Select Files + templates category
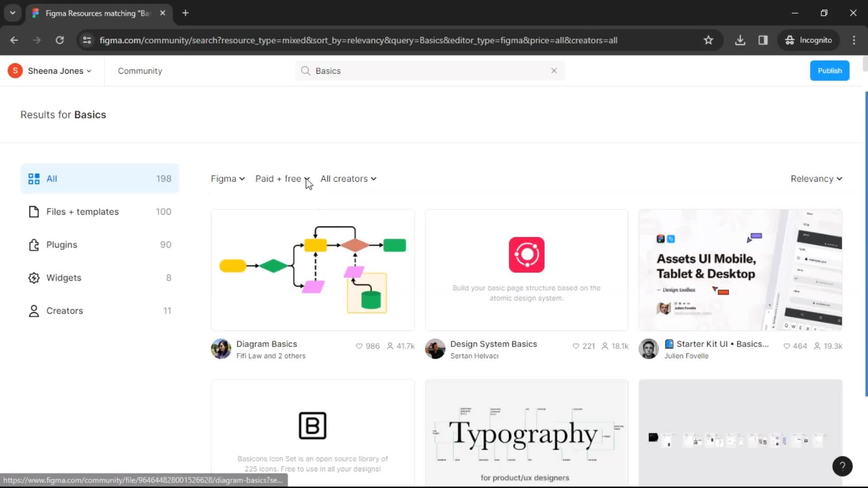Screen dimensions: 868x488 pyautogui.click(x=100, y=212)
